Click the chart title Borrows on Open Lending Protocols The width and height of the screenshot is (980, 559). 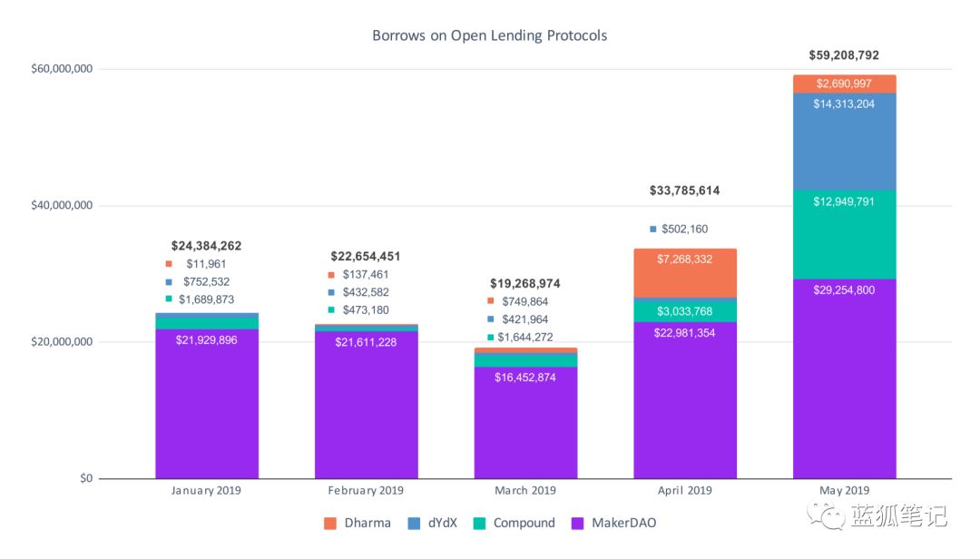click(x=489, y=35)
